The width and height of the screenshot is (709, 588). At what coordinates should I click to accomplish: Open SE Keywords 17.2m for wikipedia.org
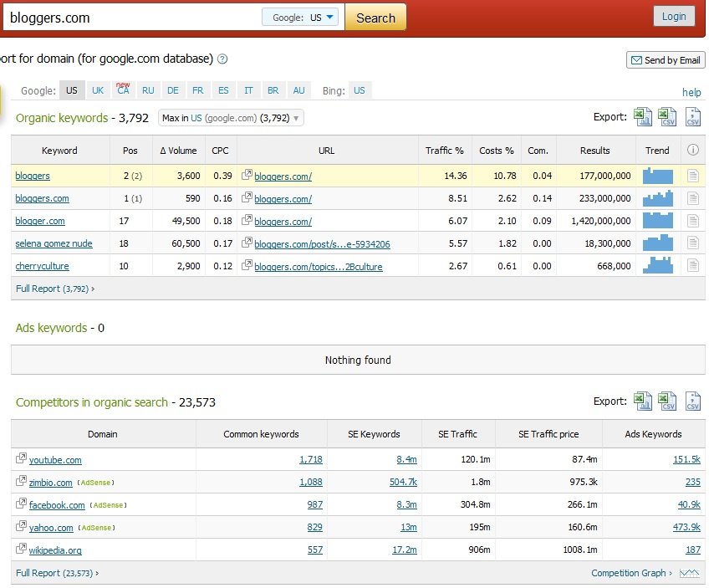pos(405,550)
